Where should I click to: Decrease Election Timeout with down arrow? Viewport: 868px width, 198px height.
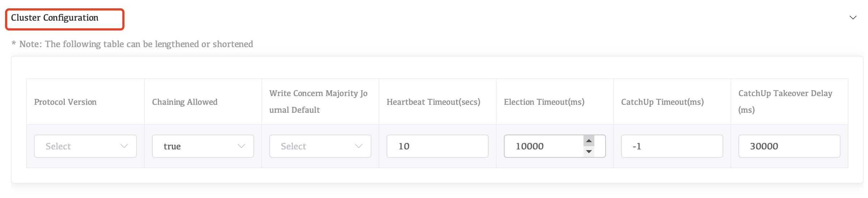589,152
